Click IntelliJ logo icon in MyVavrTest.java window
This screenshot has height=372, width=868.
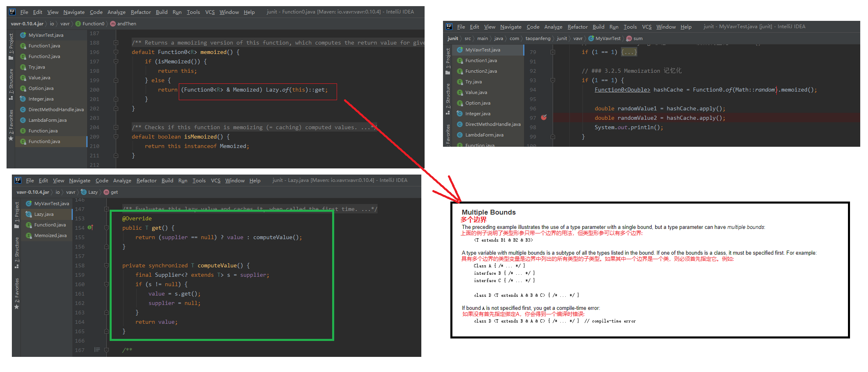coord(449,27)
